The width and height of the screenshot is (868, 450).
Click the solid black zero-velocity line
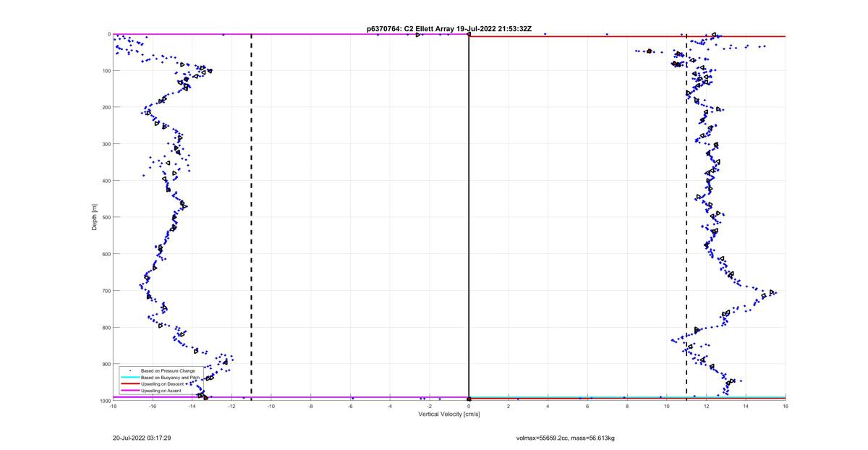pyautogui.click(x=469, y=217)
